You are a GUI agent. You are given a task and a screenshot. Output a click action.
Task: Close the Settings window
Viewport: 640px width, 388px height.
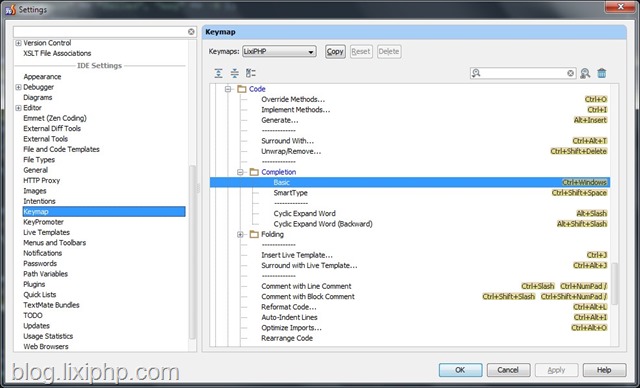[620, 7]
